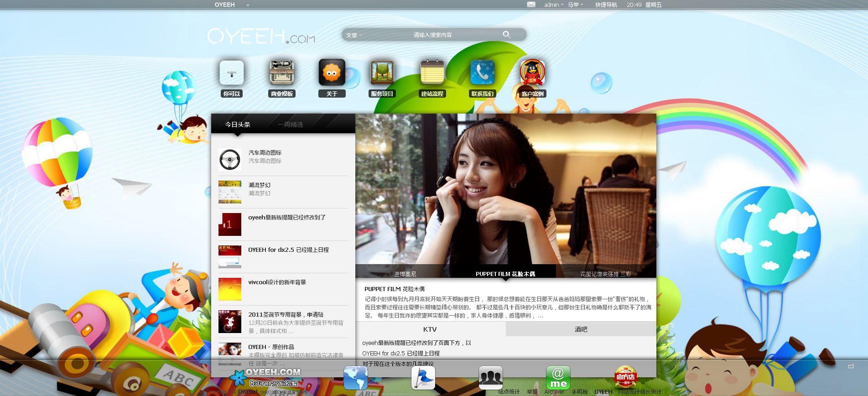Click footer link 站点统计
The image size is (868, 396).
coord(509,391)
